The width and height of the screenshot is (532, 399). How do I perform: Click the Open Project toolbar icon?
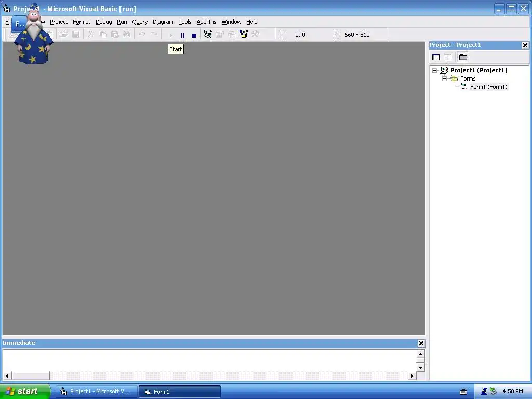[x=63, y=35]
